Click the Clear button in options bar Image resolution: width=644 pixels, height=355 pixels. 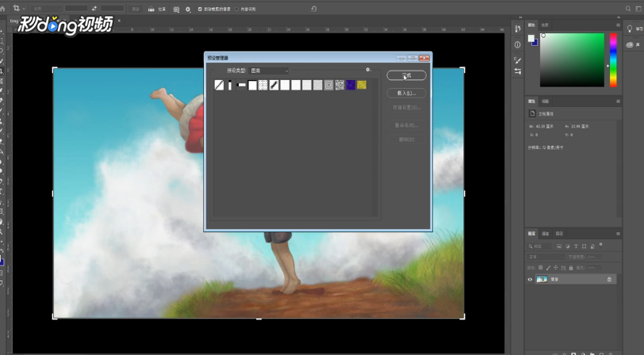coord(135,9)
